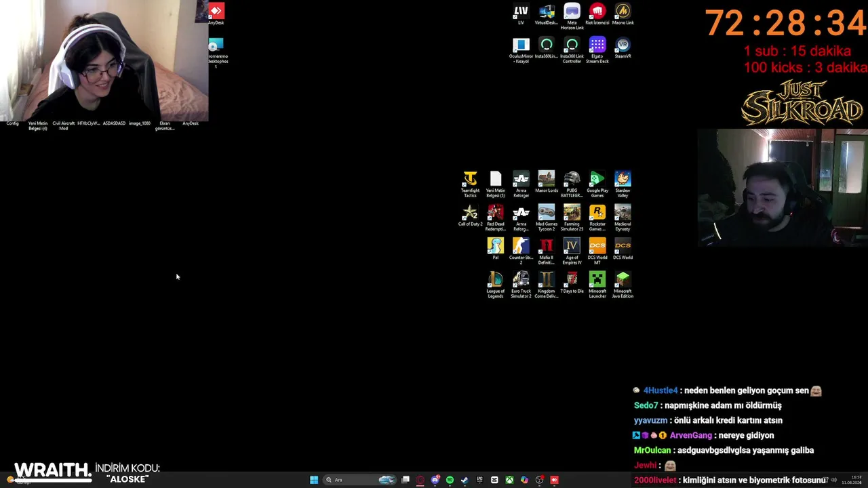Open Xbox app from the taskbar
This screenshot has height=488, width=868.
pos(509,480)
